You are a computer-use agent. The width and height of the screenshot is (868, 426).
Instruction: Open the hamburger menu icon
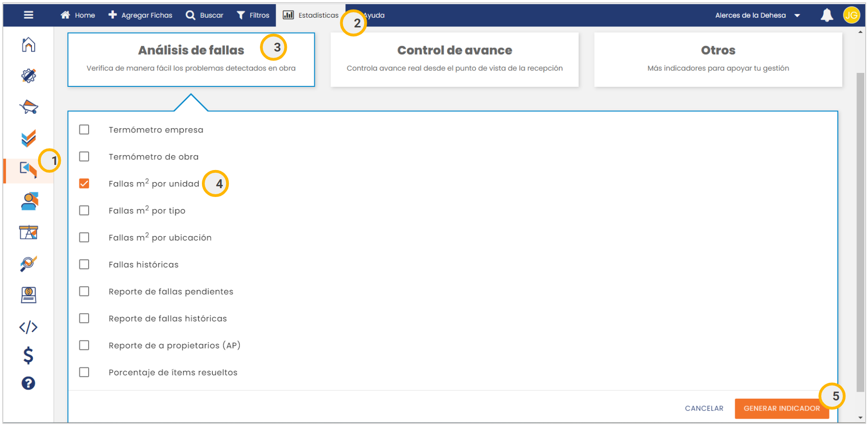point(28,15)
